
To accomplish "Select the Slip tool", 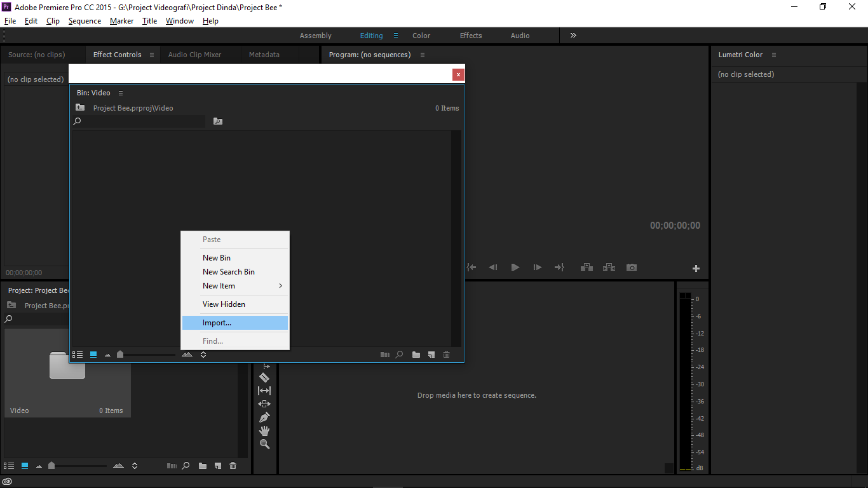I will (264, 391).
